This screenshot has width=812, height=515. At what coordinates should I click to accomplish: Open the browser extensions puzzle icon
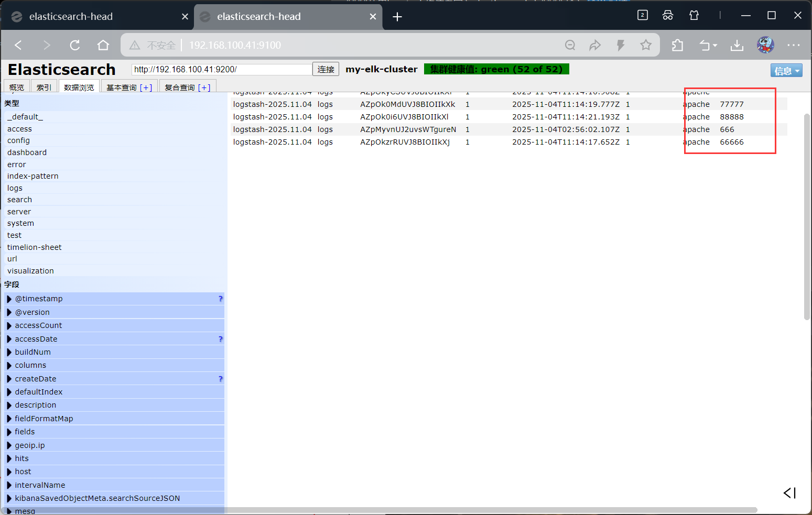677,46
